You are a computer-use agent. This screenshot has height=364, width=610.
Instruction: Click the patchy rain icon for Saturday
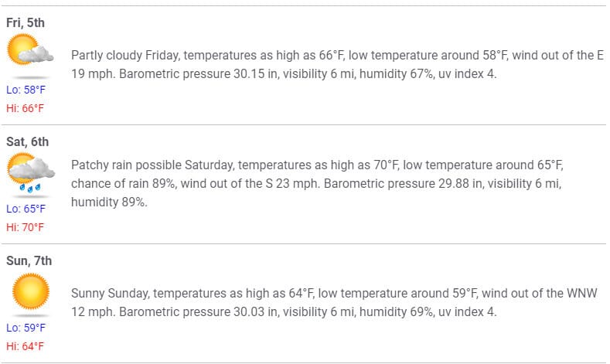coord(31,172)
